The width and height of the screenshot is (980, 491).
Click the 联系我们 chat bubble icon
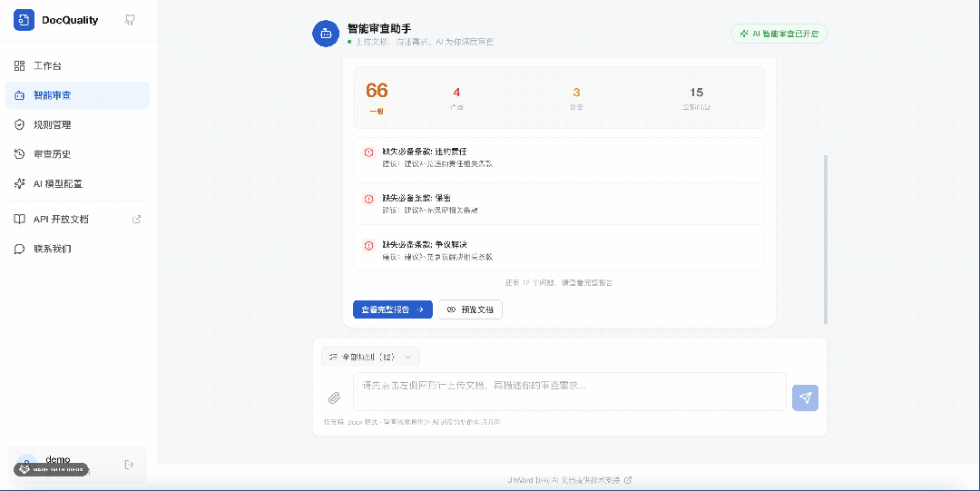click(x=19, y=249)
